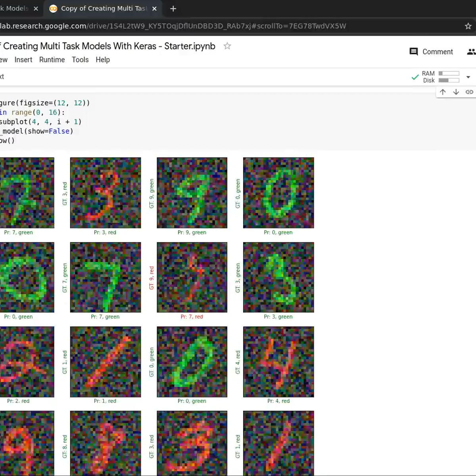The width and height of the screenshot is (476, 476).
Task: Open the Runtime menu
Action: click(x=52, y=59)
